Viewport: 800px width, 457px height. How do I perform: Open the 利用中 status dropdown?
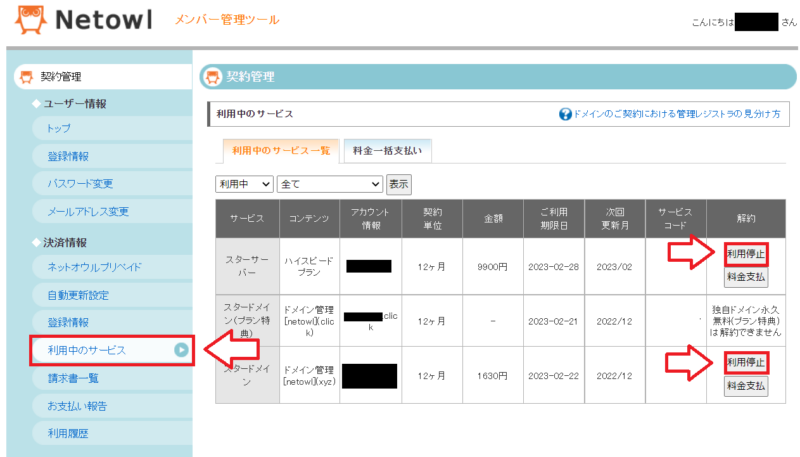pos(245,184)
